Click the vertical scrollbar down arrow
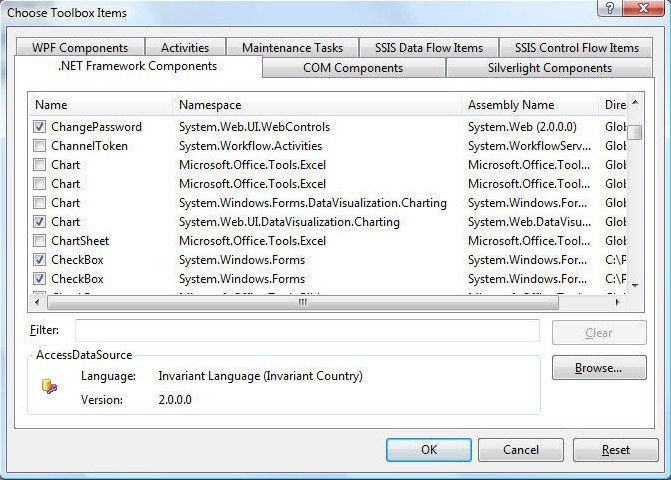Screen dimensions: 671x480 (635, 285)
